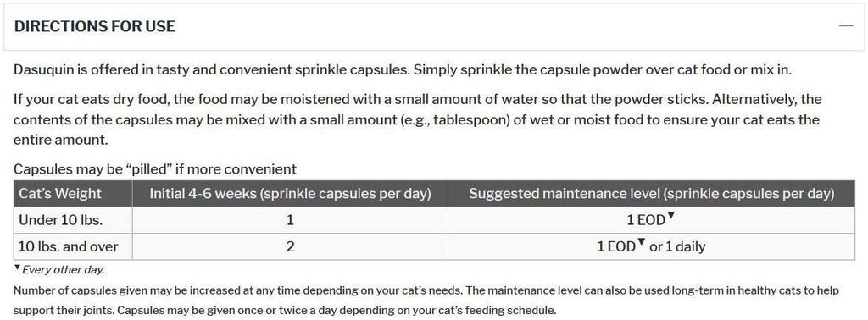Click the 1 EOD or 1 daily cell
This screenshot has width=868, height=320.
point(651,246)
